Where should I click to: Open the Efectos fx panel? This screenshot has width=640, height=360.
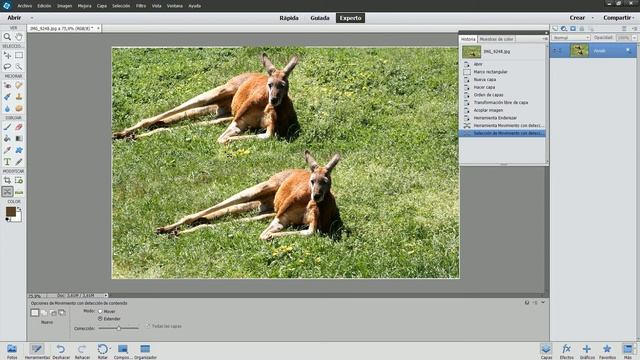point(566,351)
